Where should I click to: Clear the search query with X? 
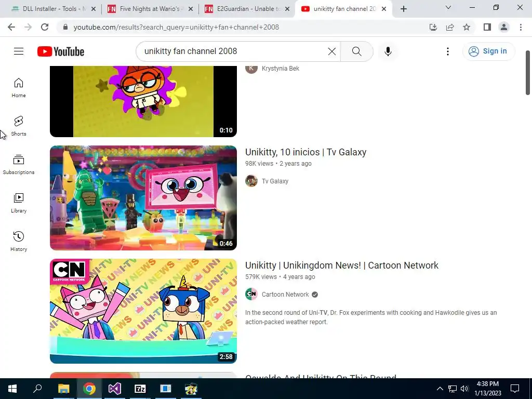[332, 51]
